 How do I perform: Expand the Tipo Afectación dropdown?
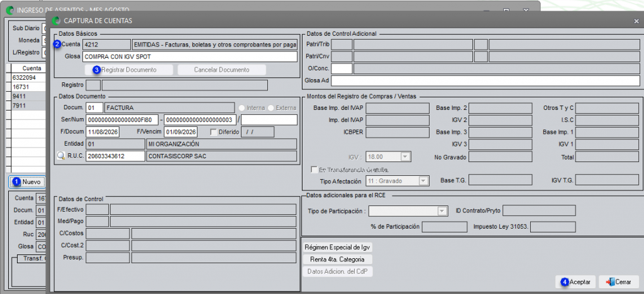point(423,181)
